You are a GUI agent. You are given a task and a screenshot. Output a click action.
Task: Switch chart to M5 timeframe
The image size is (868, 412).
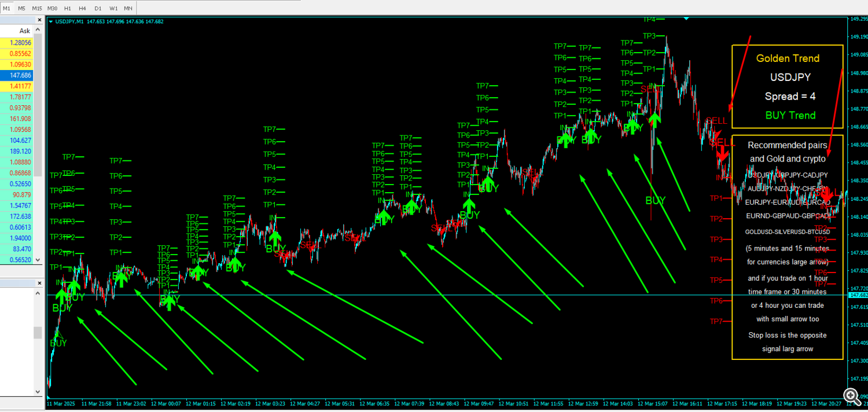click(x=21, y=8)
